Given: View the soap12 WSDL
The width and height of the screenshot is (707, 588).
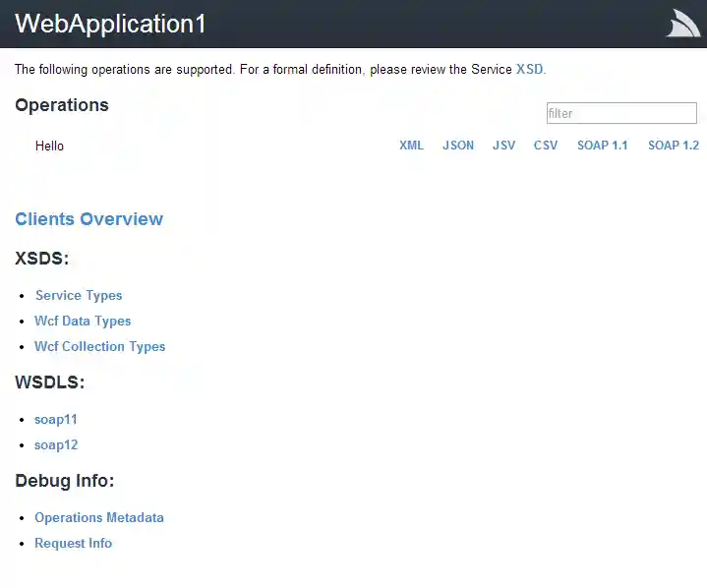Looking at the screenshot, I should coord(56,444).
